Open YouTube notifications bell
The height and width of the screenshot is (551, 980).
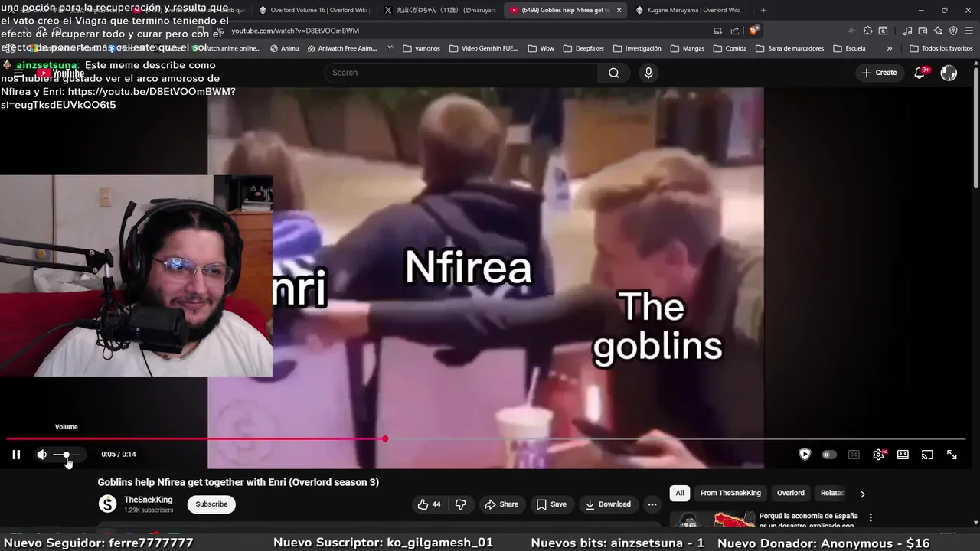point(920,73)
